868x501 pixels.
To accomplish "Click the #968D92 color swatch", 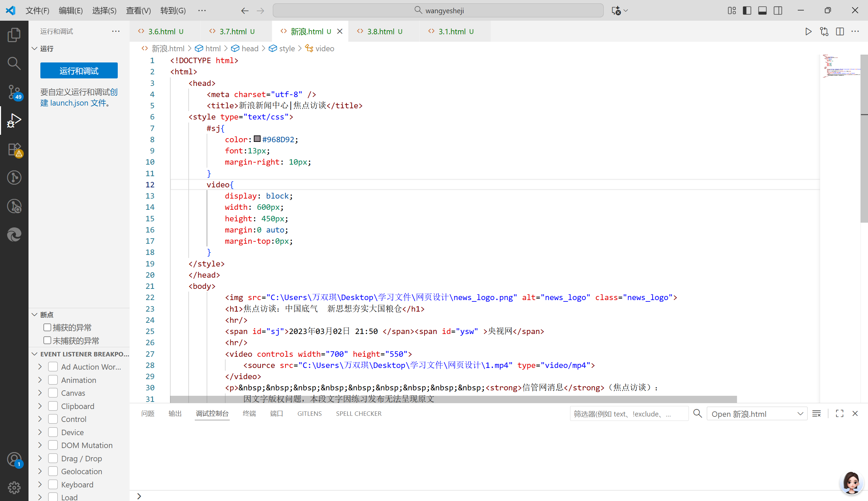I will coord(257,139).
